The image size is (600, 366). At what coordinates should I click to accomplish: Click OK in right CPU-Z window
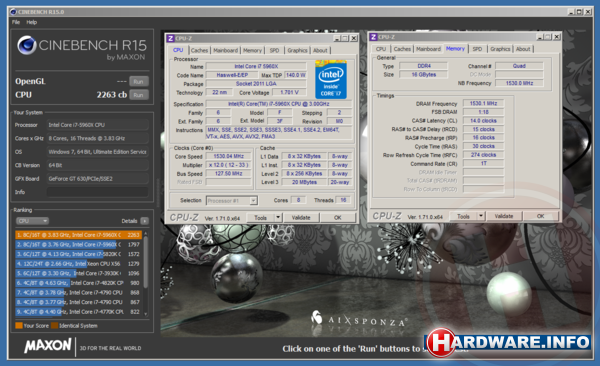540,216
